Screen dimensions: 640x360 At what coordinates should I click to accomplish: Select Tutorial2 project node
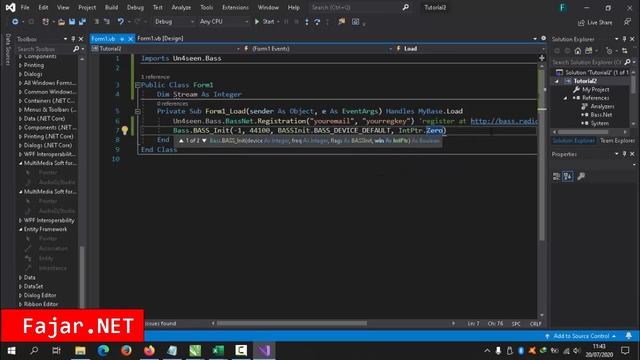click(x=585, y=81)
